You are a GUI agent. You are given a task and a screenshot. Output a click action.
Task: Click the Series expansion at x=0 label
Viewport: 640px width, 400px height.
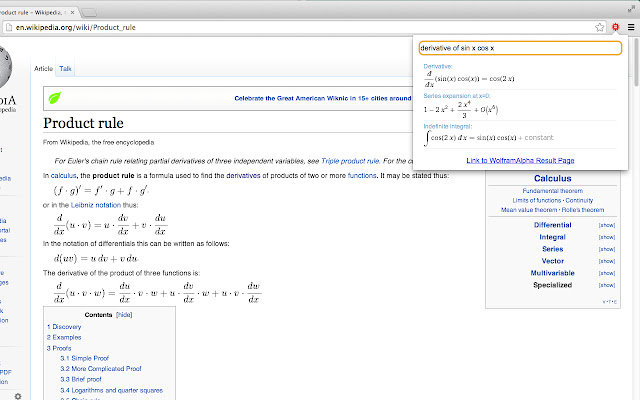[457, 96]
